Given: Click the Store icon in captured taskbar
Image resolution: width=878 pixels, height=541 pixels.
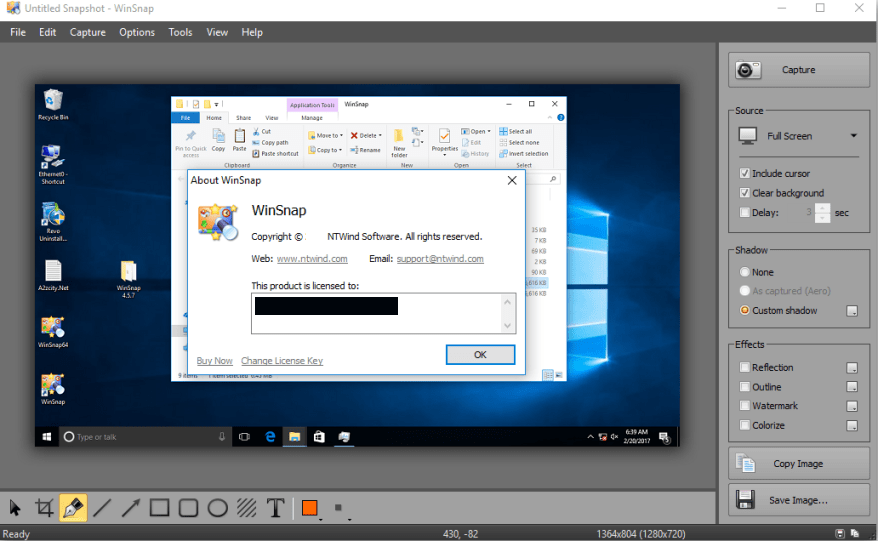Looking at the screenshot, I should click(x=319, y=437).
